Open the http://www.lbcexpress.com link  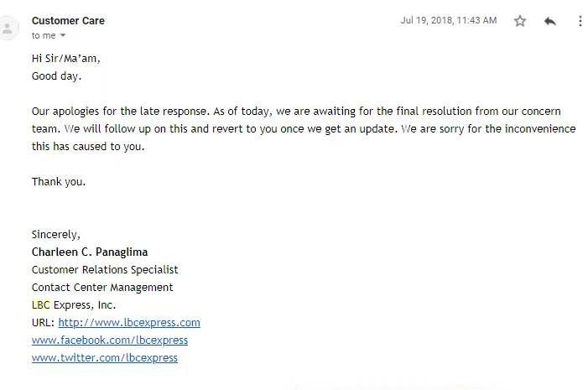(x=129, y=322)
